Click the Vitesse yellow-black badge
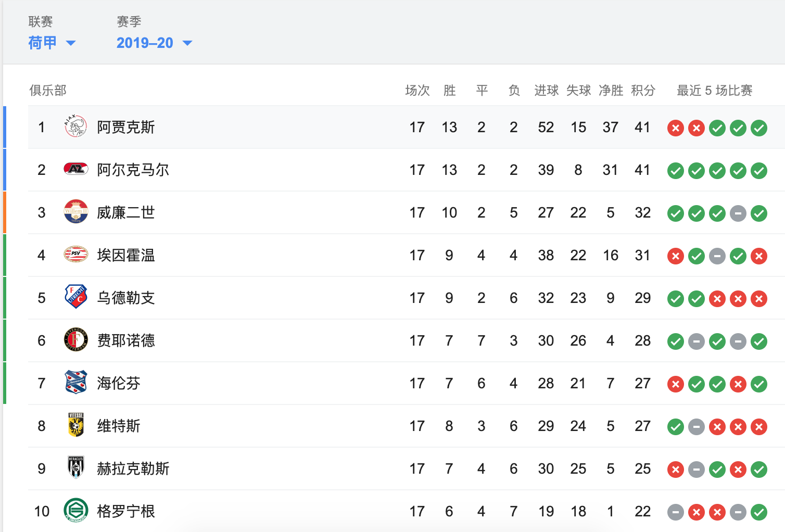 pos(76,425)
